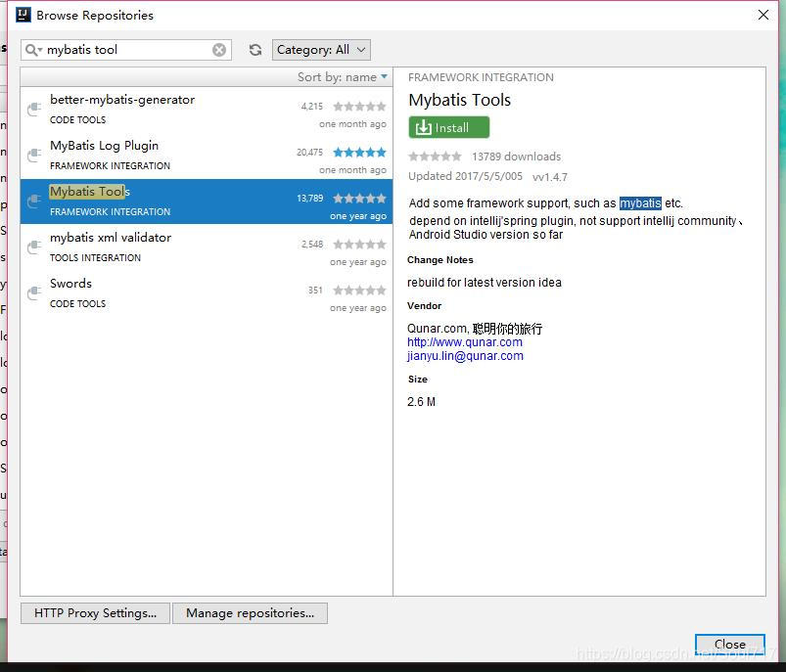Click the Mybatis Tools plug icon
This screenshot has width=786, height=672.
click(x=34, y=201)
